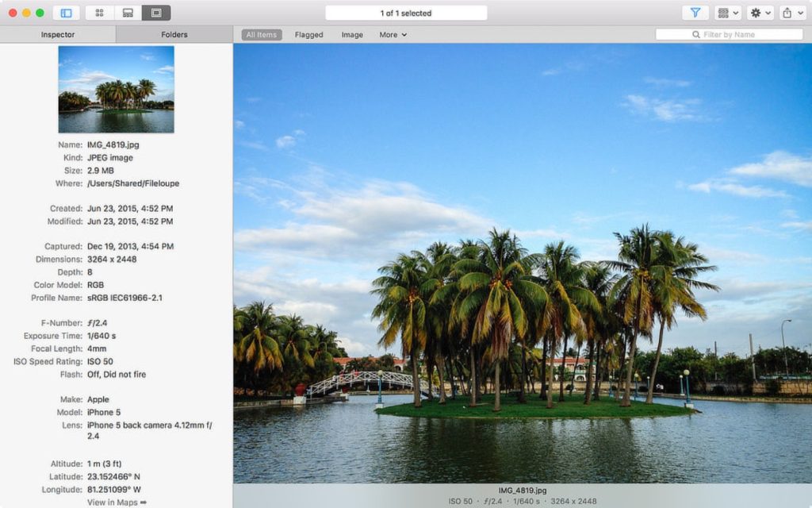Viewport: 812px width, 508px height.
Task: Open the sort and arrange dropdown
Action: (x=727, y=13)
